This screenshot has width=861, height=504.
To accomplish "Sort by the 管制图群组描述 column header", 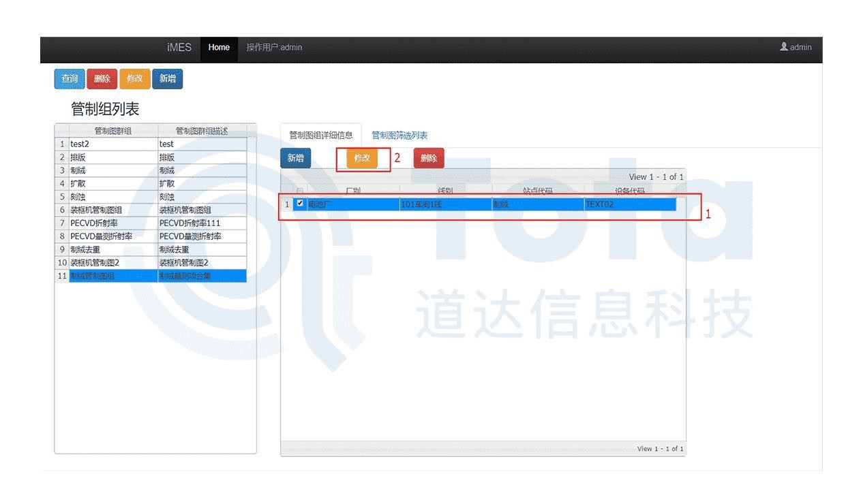I will click(x=202, y=131).
